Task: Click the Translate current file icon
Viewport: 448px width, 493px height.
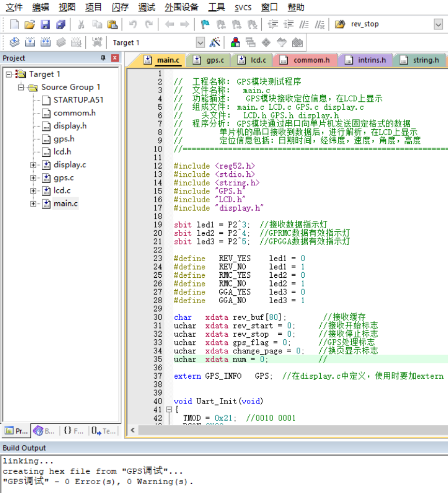Action: pos(14,42)
